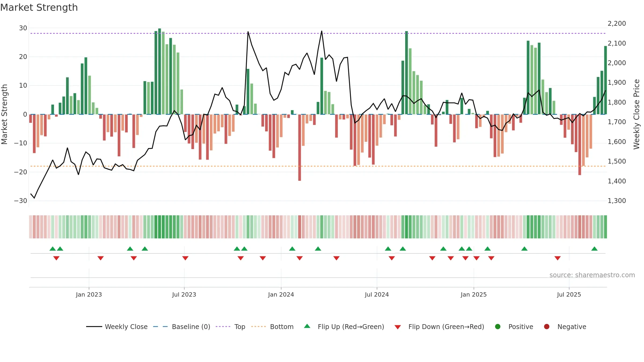The width and height of the screenshot is (644, 362).
Task: Toggle the Weekly Close legend entry
Action: click(x=117, y=327)
